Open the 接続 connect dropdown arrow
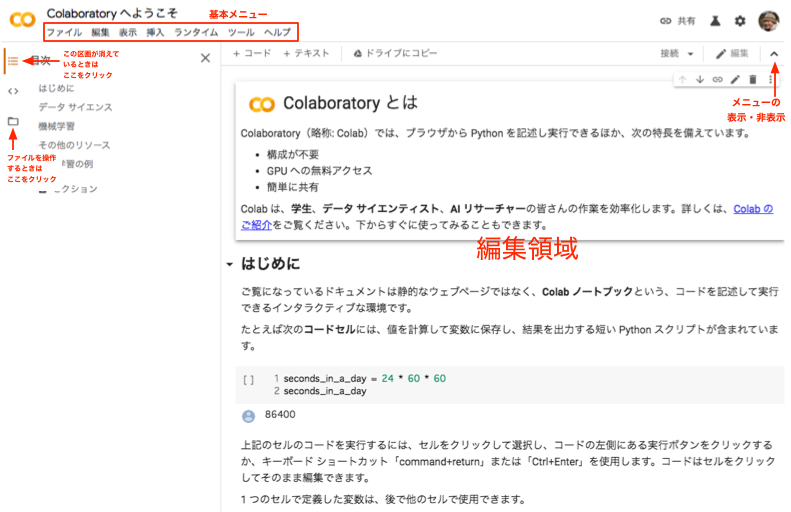Image resolution: width=791 pixels, height=512 pixels. pos(692,53)
